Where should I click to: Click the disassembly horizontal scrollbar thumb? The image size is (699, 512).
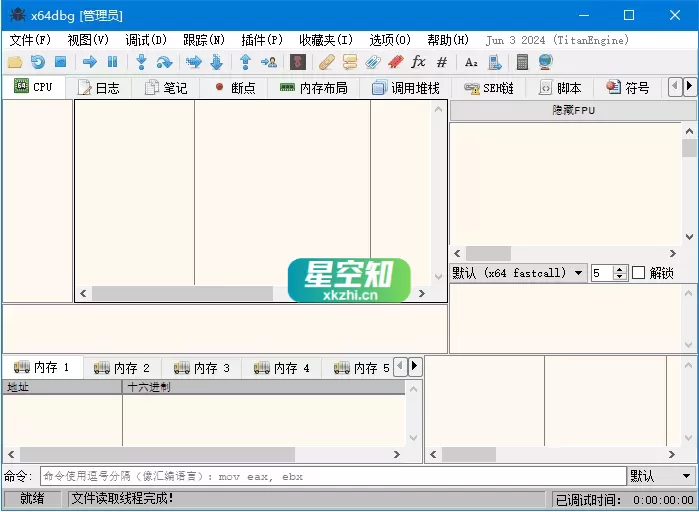click(182, 293)
